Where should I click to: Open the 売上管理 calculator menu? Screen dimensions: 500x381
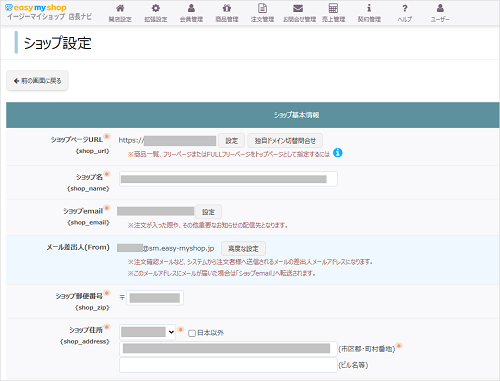(333, 13)
